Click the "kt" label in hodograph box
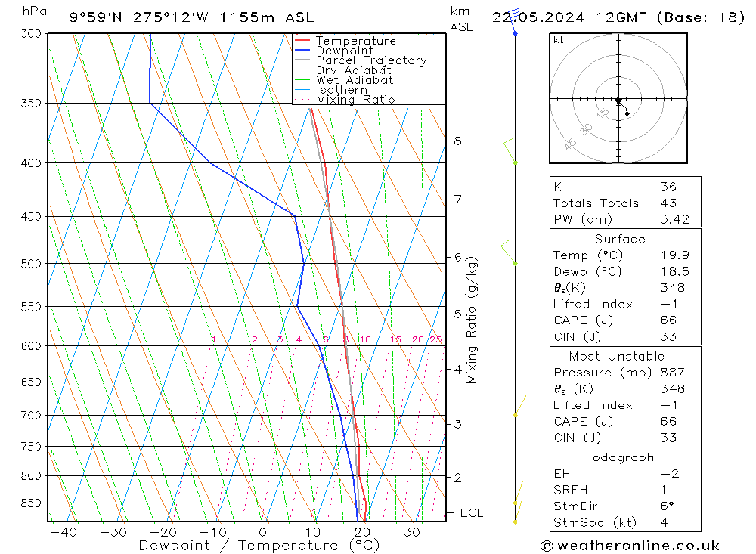Image resolution: width=756 pixels, height=554 pixels. pos(559,40)
